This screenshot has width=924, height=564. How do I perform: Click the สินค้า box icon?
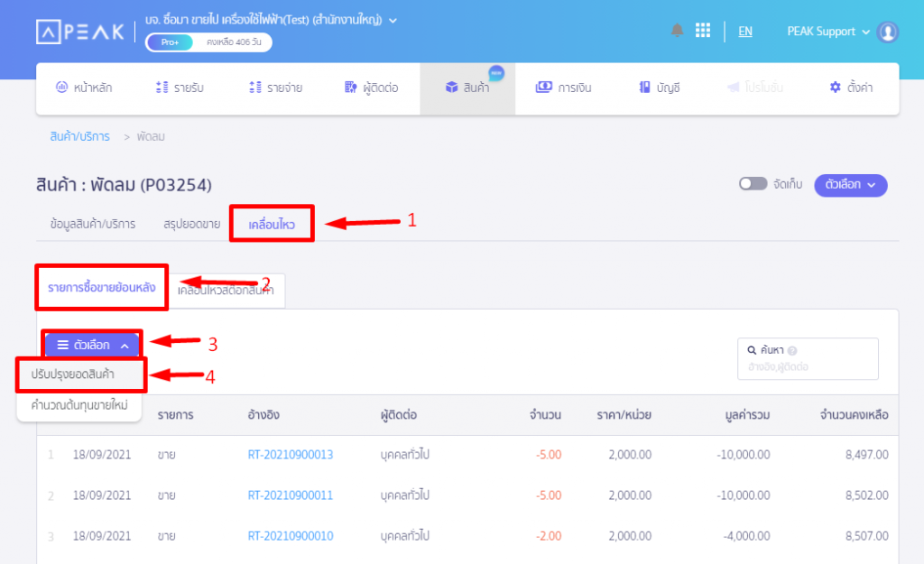pyautogui.click(x=451, y=88)
